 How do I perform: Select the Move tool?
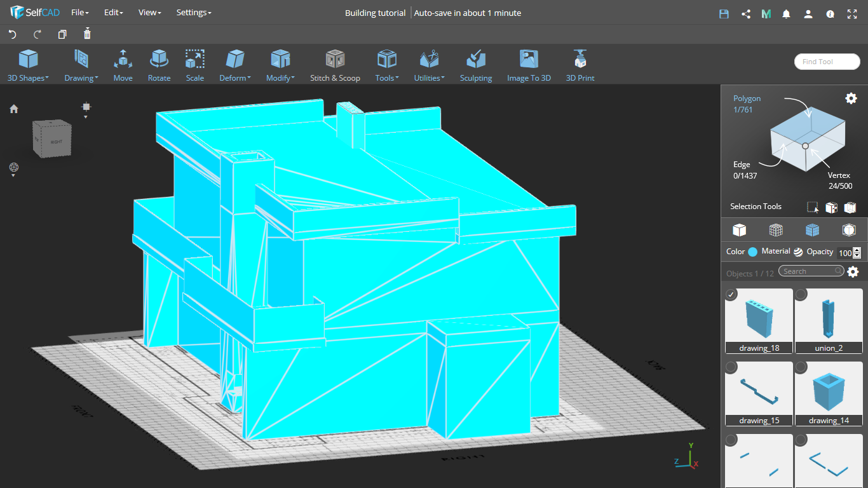click(x=123, y=66)
